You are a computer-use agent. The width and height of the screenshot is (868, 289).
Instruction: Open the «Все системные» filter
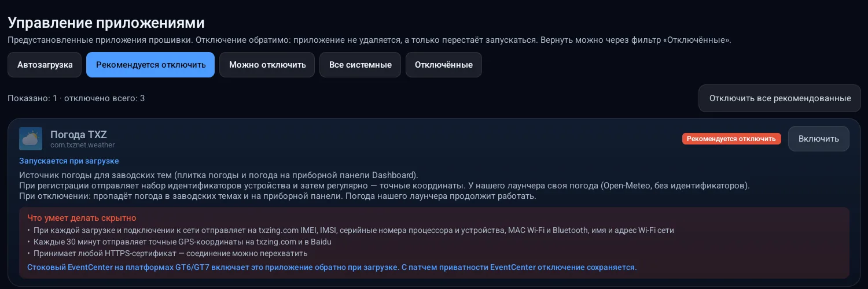pyautogui.click(x=361, y=65)
